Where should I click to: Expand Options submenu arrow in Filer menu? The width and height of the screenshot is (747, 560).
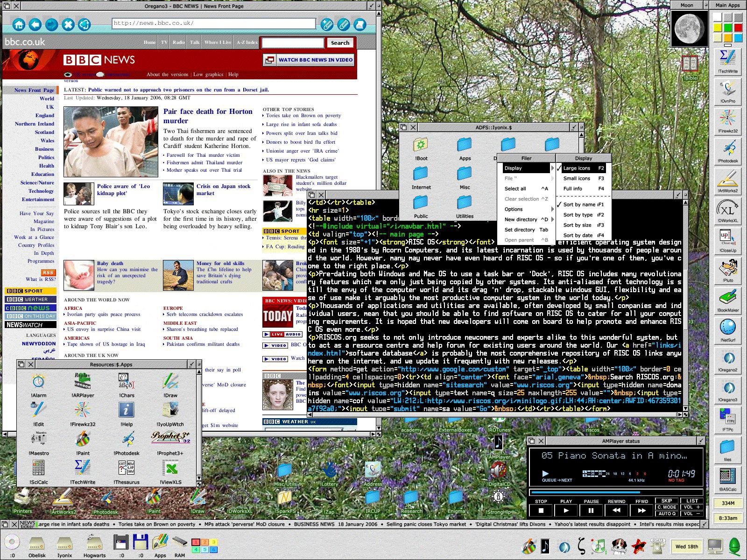(553, 209)
